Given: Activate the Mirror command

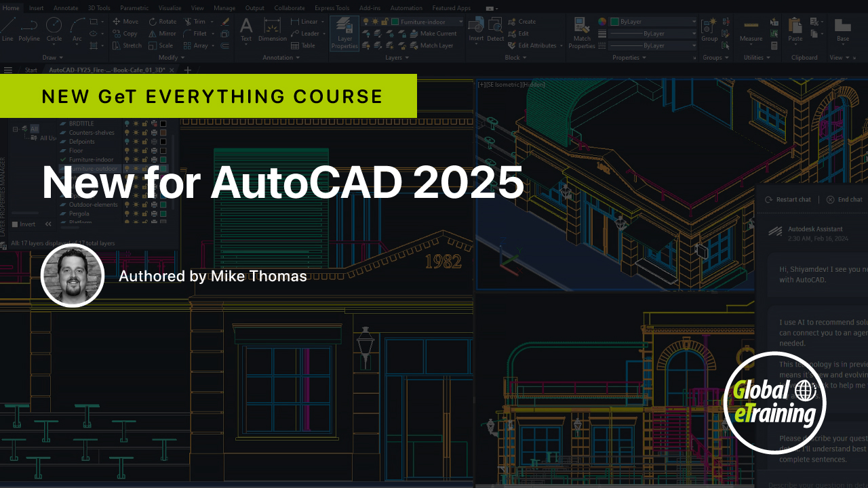Looking at the screenshot, I should [162, 33].
